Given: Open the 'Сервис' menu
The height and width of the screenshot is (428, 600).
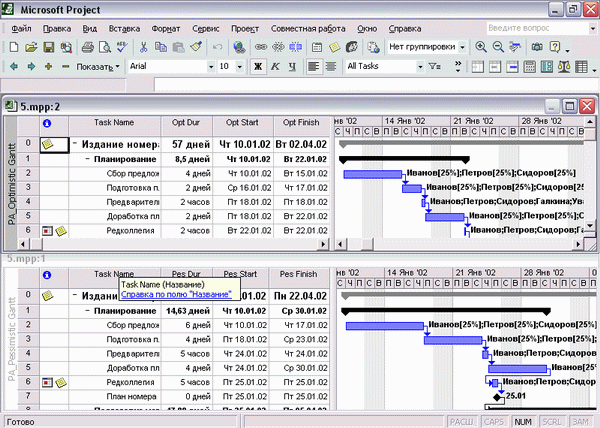Looking at the screenshot, I should (206, 29).
